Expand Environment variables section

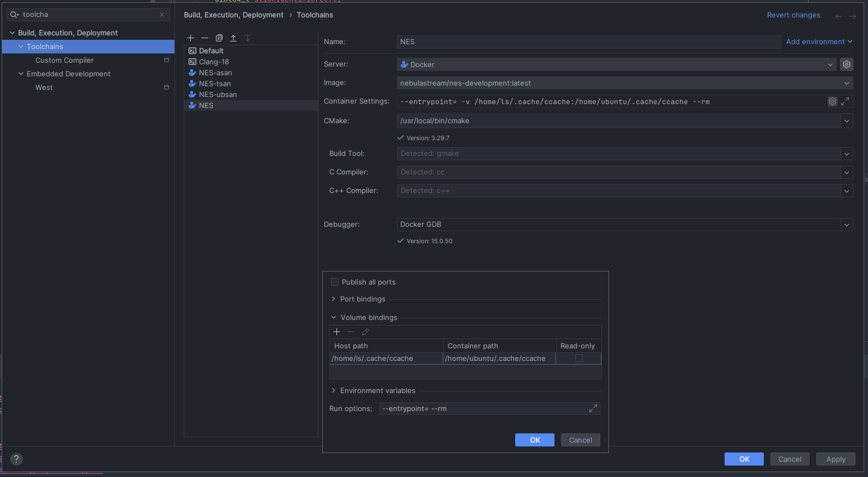coord(334,390)
